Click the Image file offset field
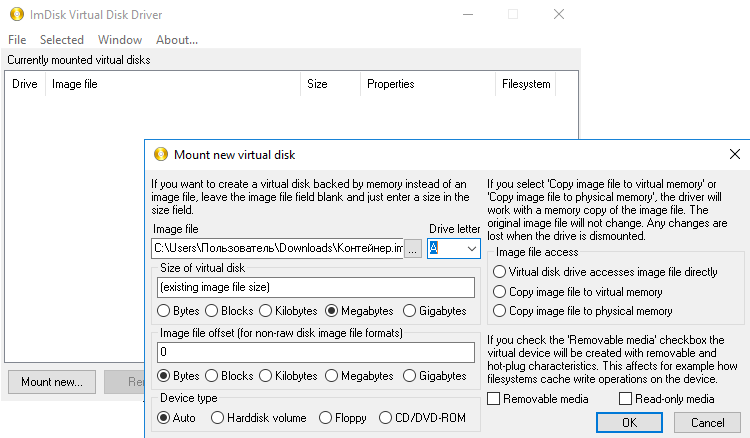Screen dimensions: 750x438 pyautogui.click(x=316, y=352)
